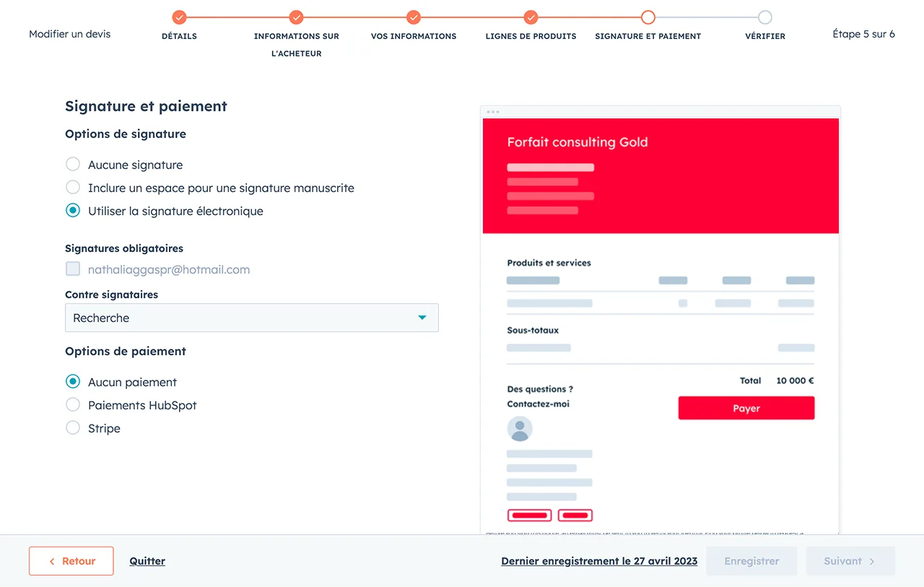Viewport: 924px width, 587px height.
Task: Open the Contre signataires dropdown arrow
Action: tap(422, 318)
